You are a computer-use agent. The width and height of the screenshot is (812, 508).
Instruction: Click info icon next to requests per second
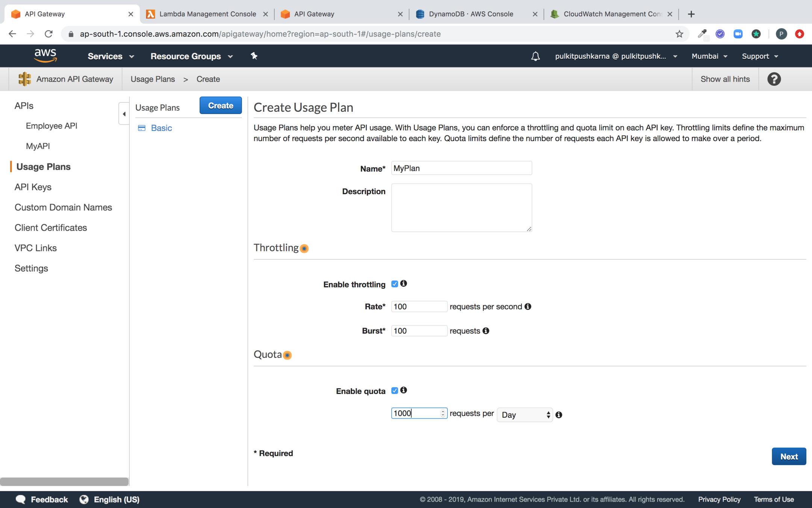[x=528, y=307]
